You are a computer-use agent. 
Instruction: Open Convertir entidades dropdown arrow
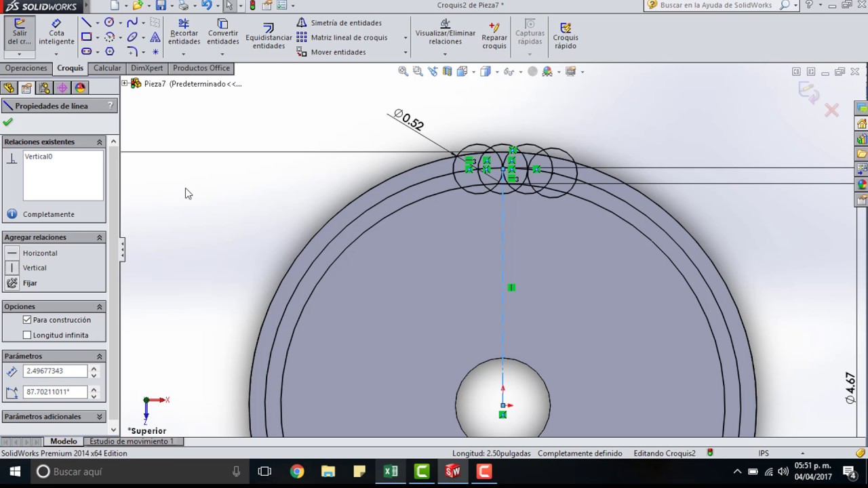pyautogui.click(x=222, y=54)
